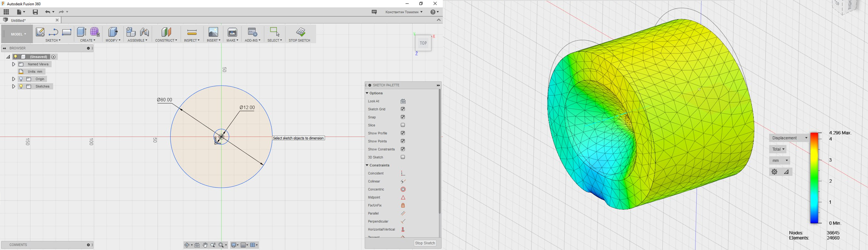Screen dimensions: 868x250
Task: Click the Create Form purple icon
Action: point(95,32)
